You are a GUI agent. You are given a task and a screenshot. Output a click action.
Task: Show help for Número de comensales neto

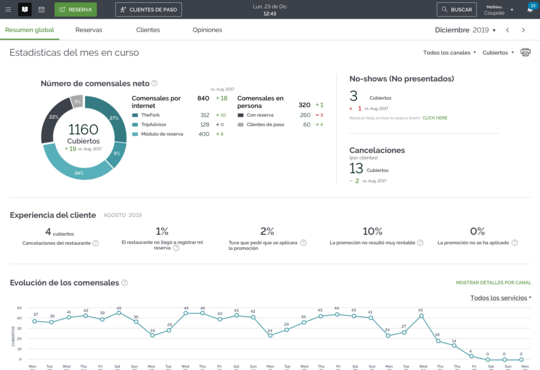155,83
